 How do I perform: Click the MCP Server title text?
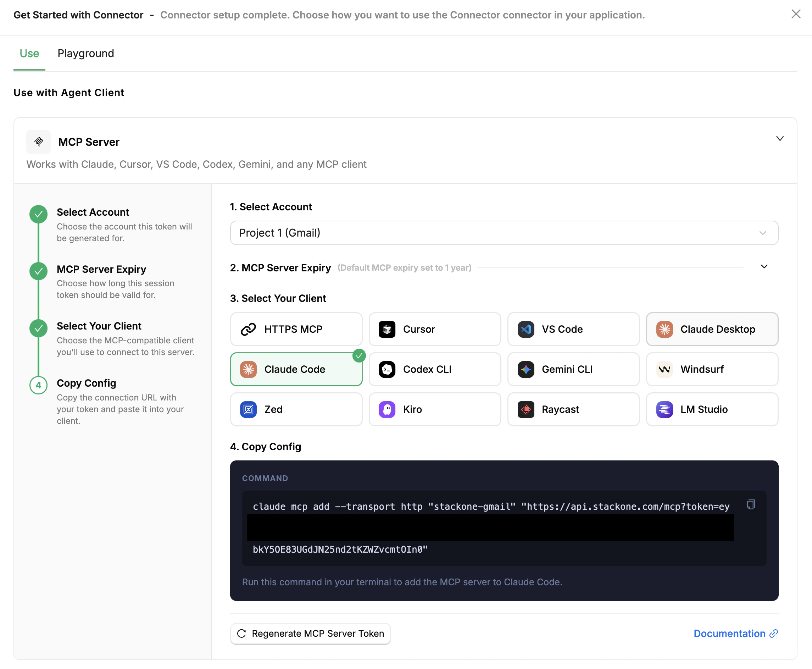point(89,142)
